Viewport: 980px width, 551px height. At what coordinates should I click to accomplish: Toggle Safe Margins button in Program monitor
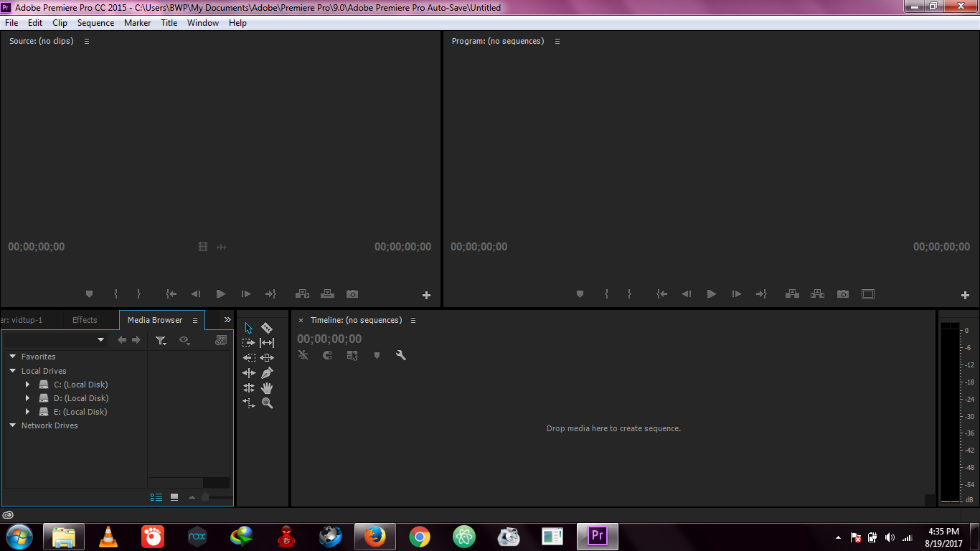point(868,294)
